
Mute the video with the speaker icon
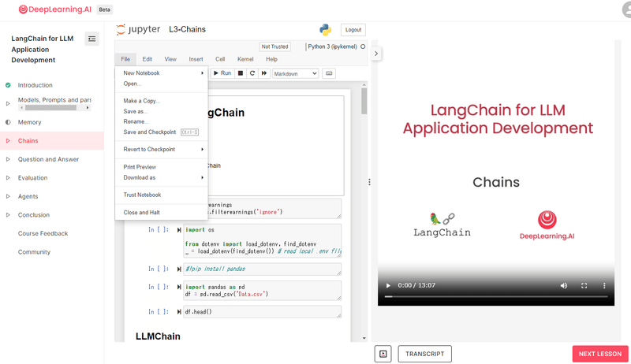pos(564,286)
